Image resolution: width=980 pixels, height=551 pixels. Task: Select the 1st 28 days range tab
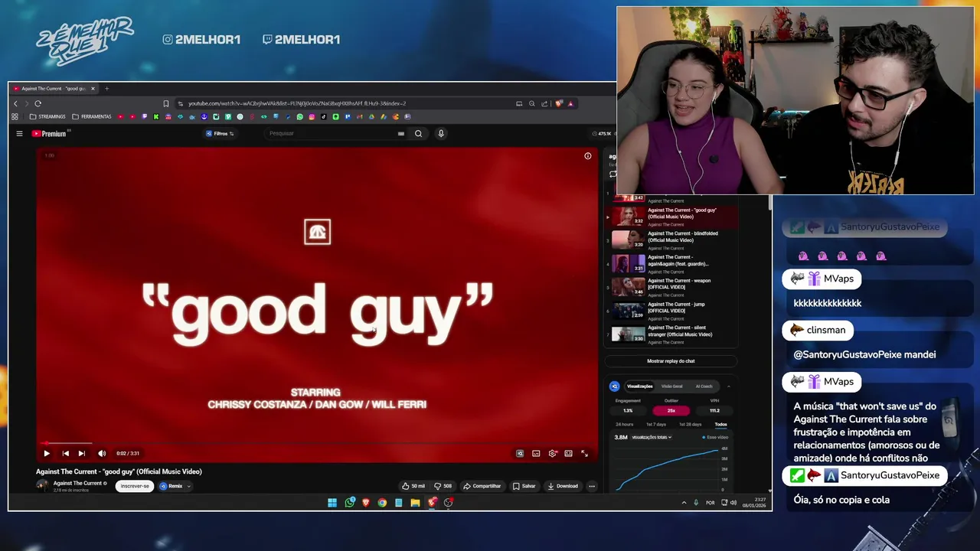tap(690, 424)
